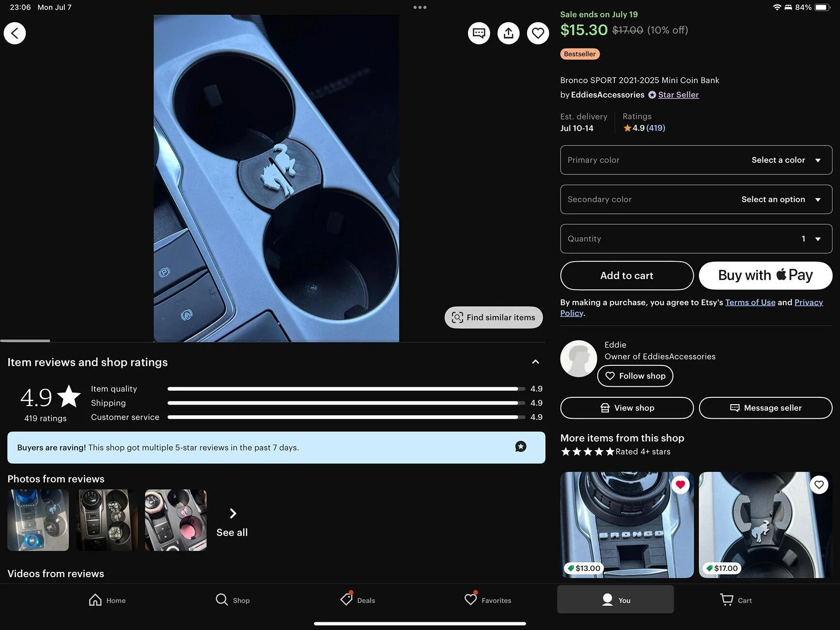Favorite this item with the heart icon

point(538,33)
